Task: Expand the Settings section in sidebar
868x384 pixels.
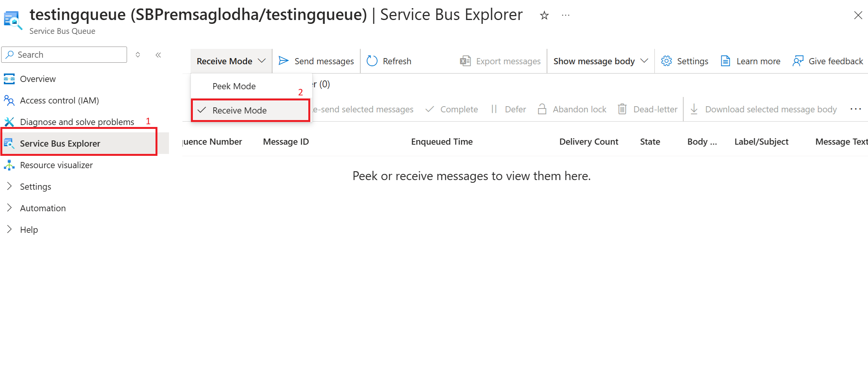Action: (x=35, y=187)
